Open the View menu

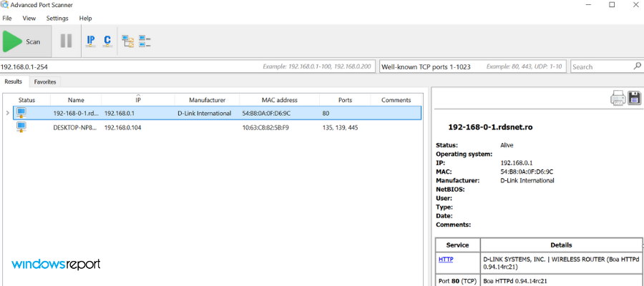tap(29, 19)
